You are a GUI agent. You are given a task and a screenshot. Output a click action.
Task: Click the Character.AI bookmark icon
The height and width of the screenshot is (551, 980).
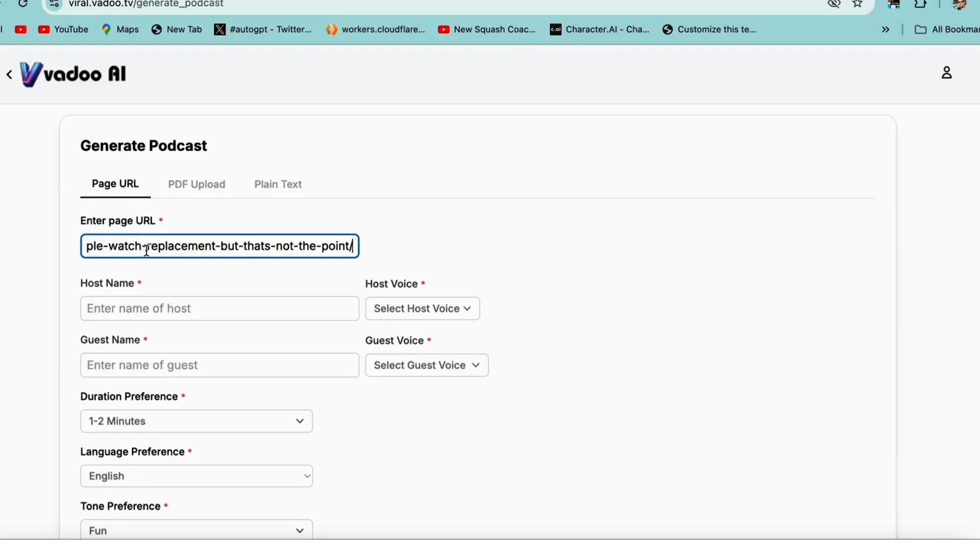tap(556, 29)
